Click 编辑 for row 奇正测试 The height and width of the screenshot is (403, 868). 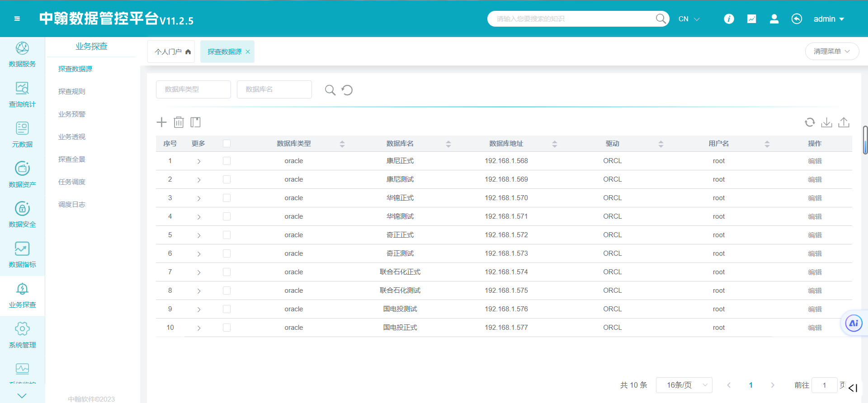click(815, 253)
